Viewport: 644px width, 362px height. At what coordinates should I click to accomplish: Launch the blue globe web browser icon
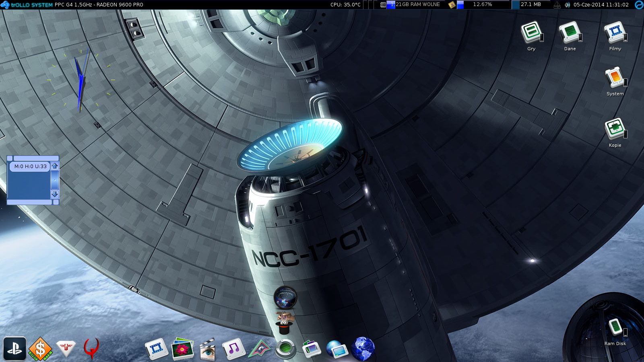coord(363,349)
